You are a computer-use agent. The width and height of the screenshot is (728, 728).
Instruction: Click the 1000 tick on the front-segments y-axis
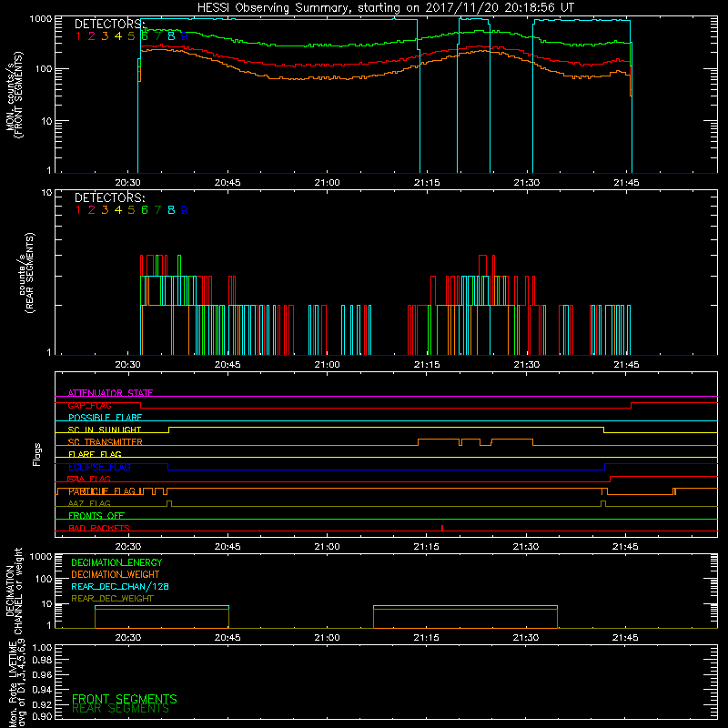pos(41,19)
